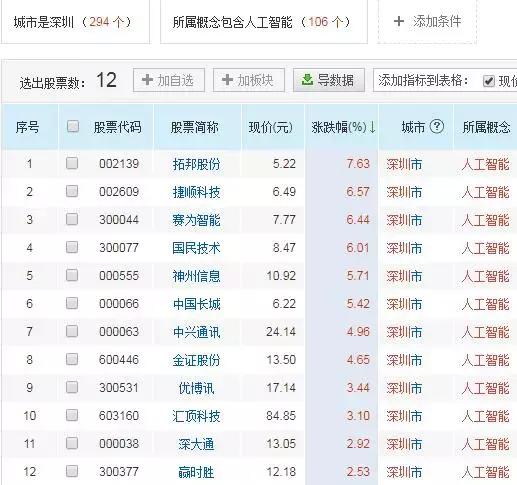The width and height of the screenshot is (517, 485).
Task: Click the 股票代码 column header
Action: click(x=117, y=127)
